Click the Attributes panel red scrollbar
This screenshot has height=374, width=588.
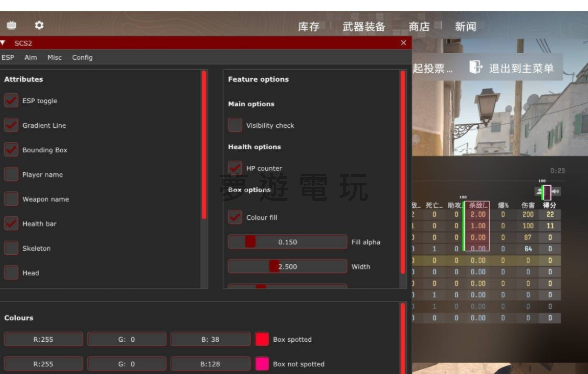(204, 144)
